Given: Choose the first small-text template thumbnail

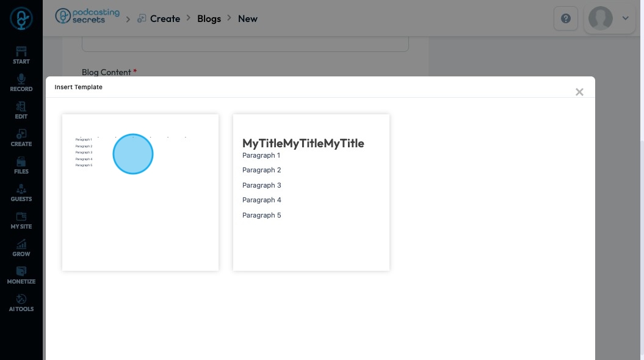Looking at the screenshot, I should point(140,192).
